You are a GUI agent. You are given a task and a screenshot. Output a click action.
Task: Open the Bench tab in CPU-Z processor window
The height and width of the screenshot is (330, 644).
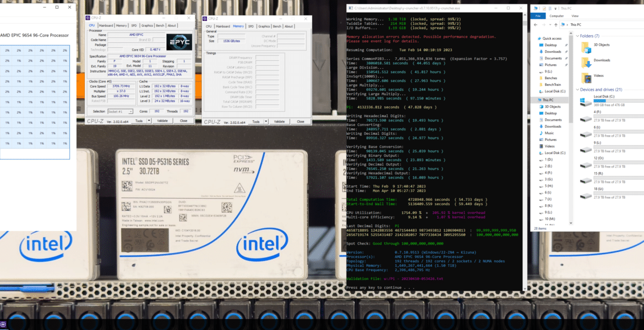160,25
